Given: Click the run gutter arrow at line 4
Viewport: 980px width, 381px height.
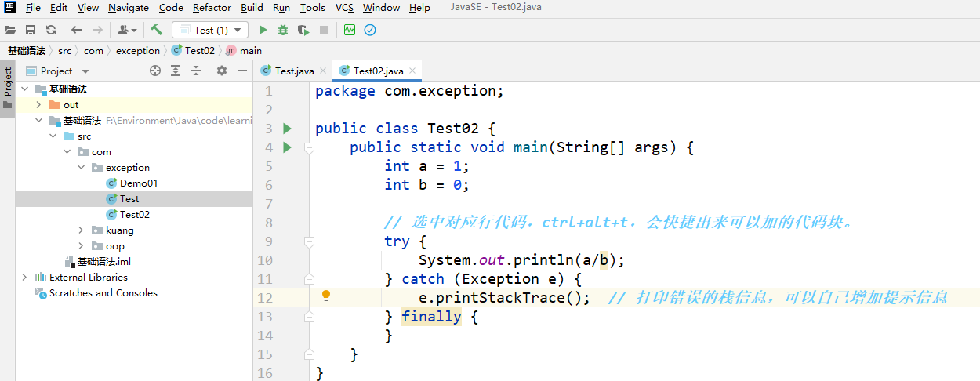Looking at the screenshot, I should click(x=287, y=147).
